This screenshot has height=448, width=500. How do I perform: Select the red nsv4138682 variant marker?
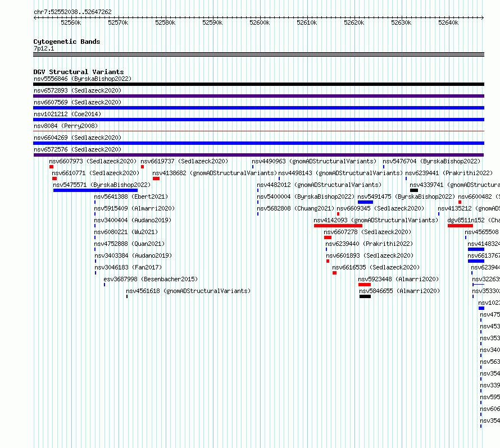click(x=156, y=179)
